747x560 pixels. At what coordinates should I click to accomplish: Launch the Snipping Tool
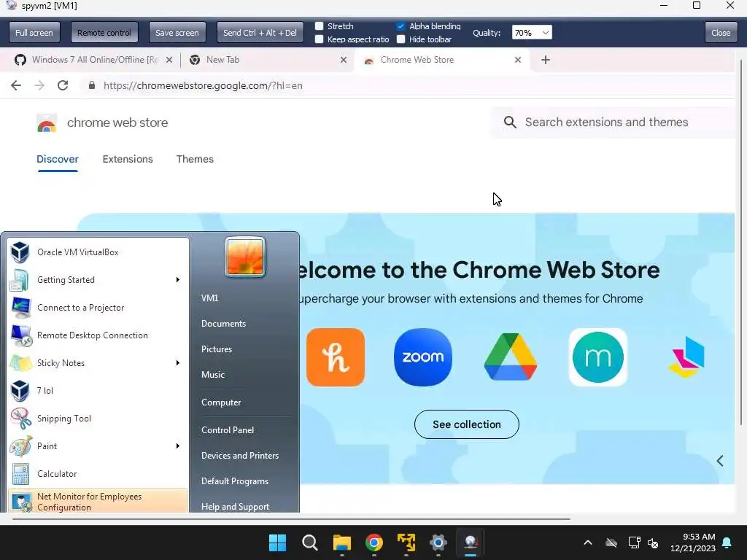tap(98, 419)
